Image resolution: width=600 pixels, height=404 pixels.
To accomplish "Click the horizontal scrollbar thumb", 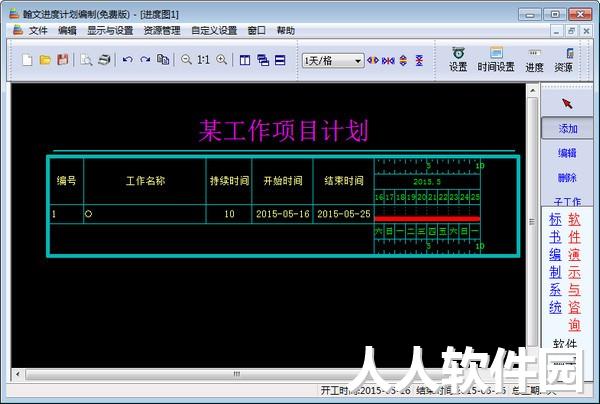I will point(237,374).
